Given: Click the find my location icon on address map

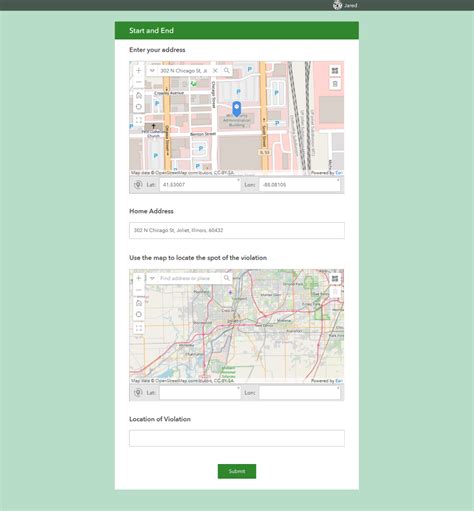Looking at the screenshot, I should coord(139,107).
